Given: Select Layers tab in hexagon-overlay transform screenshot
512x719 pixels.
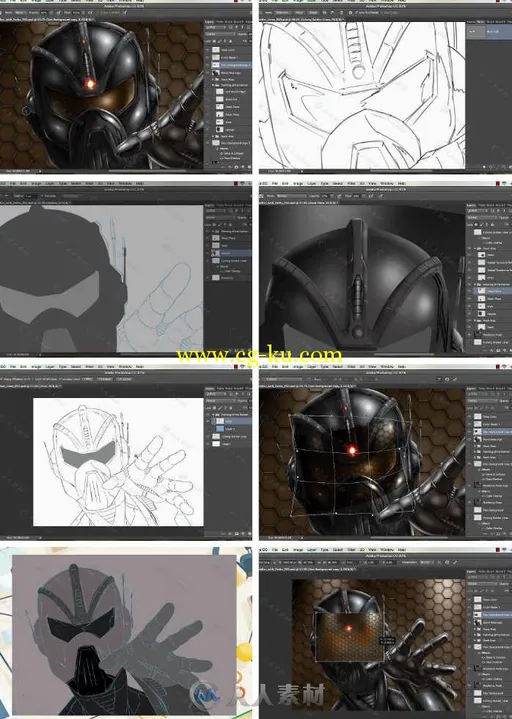Looking at the screenshot, I should pyautogui.click(x=471, y=571).
